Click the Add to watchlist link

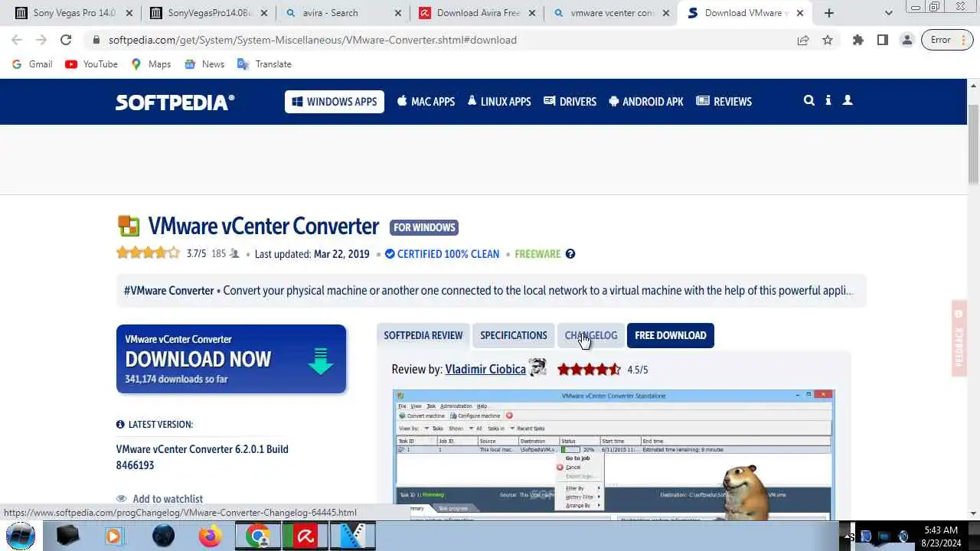pos(168,499)
